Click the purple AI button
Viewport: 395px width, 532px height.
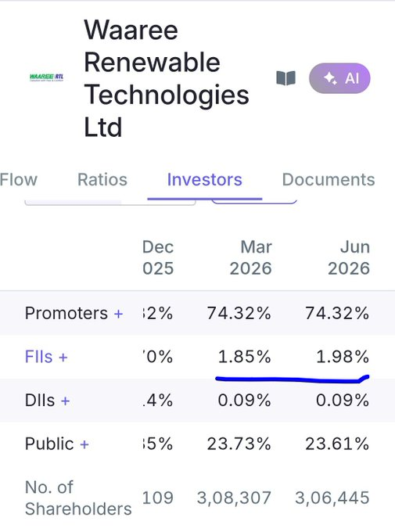point(339,78)
